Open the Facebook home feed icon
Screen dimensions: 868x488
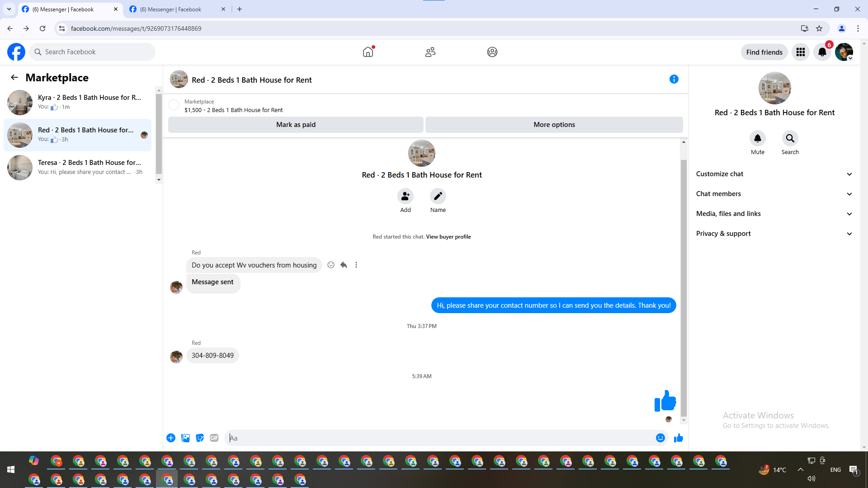pyautogui.click(x=368, y=52)
